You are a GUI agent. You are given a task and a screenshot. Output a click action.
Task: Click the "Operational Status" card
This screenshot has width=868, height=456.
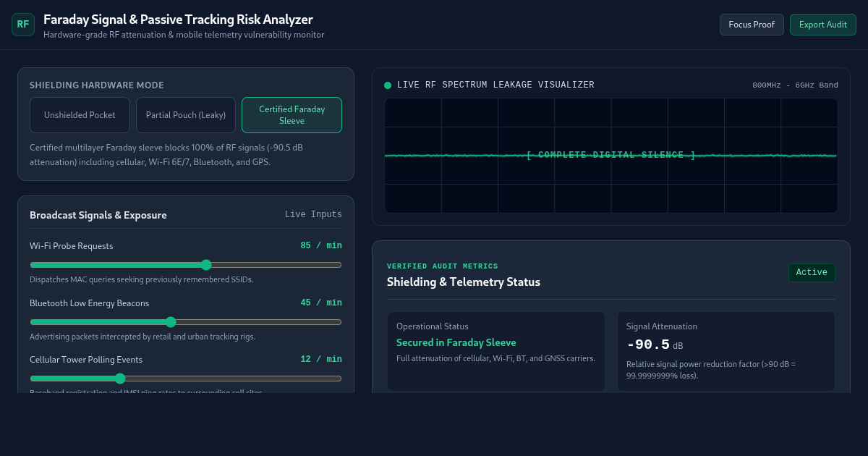click(x=496, y=352)
